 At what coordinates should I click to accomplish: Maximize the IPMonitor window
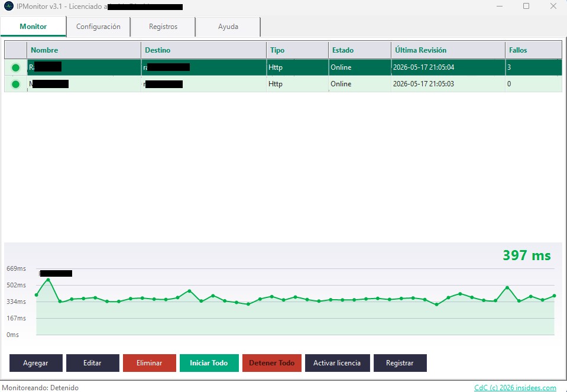tap(526, 6)
